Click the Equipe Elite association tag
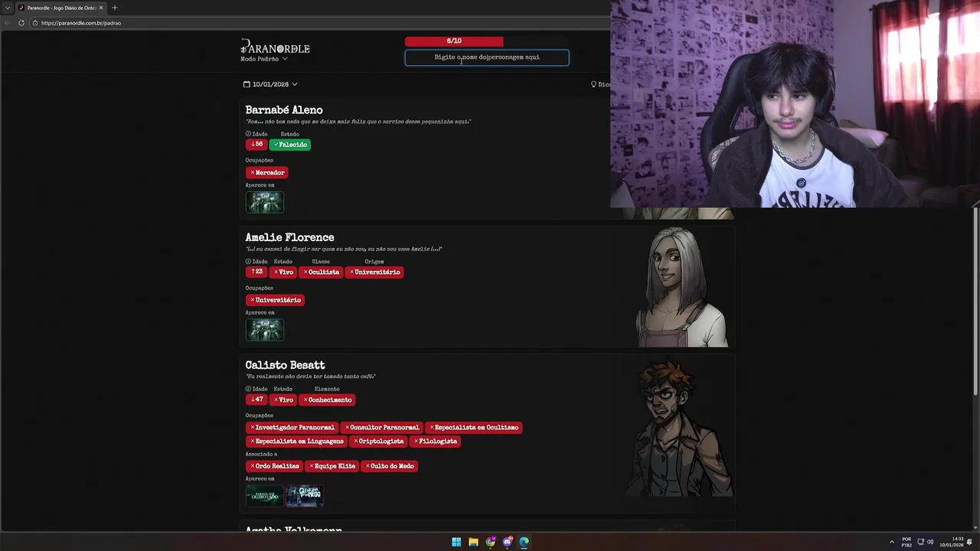Viewport: 980px width, 551px height. [x=332, y=466]
